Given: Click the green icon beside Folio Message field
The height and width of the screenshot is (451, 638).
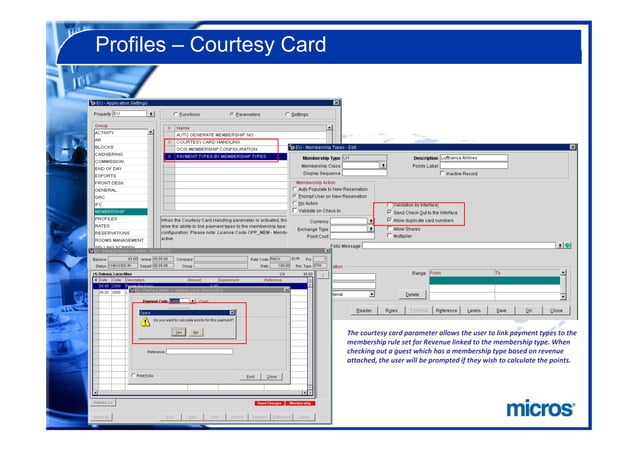Looking at the screenshot, I should pyautogui.click(x=568, y=245).
